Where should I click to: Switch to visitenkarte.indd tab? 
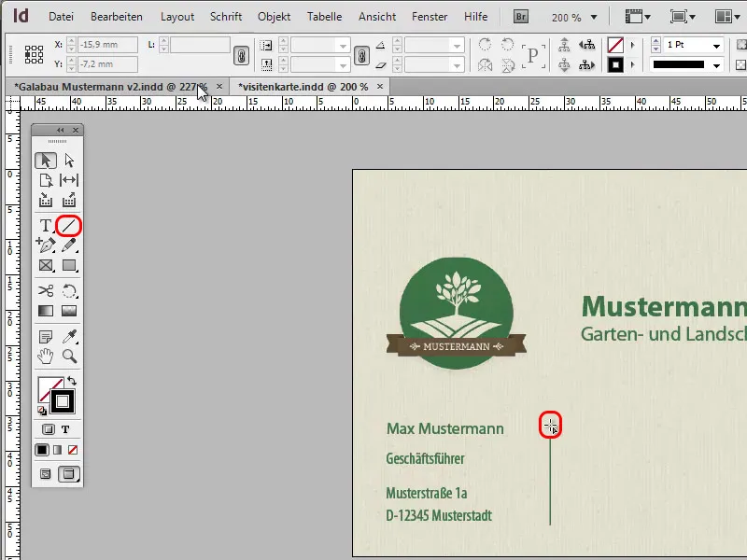coord(303,87)
